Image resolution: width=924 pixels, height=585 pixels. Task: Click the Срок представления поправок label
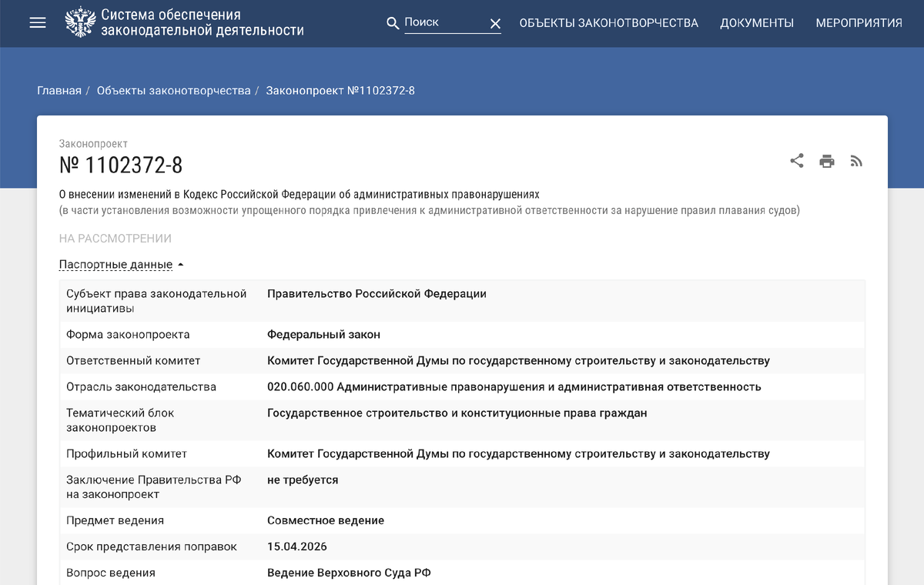pos(152,547)
